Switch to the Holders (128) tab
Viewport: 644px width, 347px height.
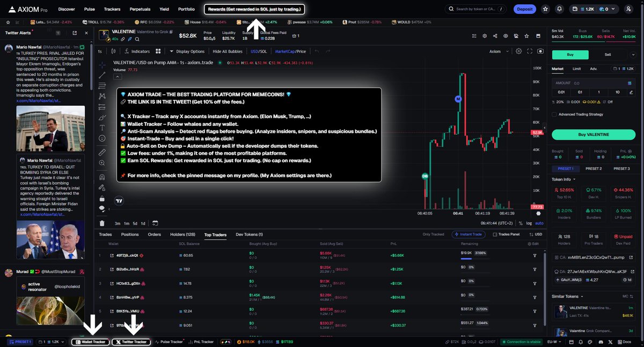pos(182,235)
